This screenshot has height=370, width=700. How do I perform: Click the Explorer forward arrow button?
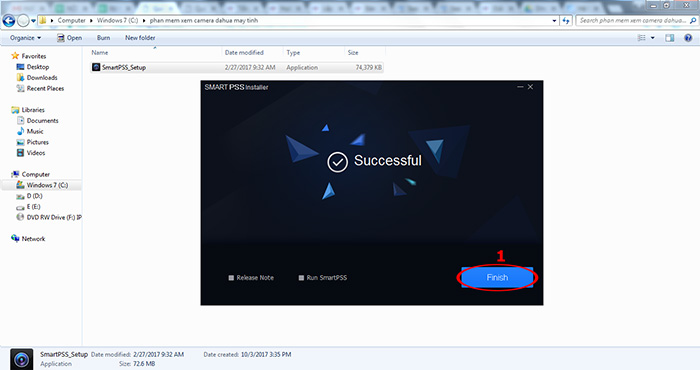pyautogui.click(x=23, y=21)
